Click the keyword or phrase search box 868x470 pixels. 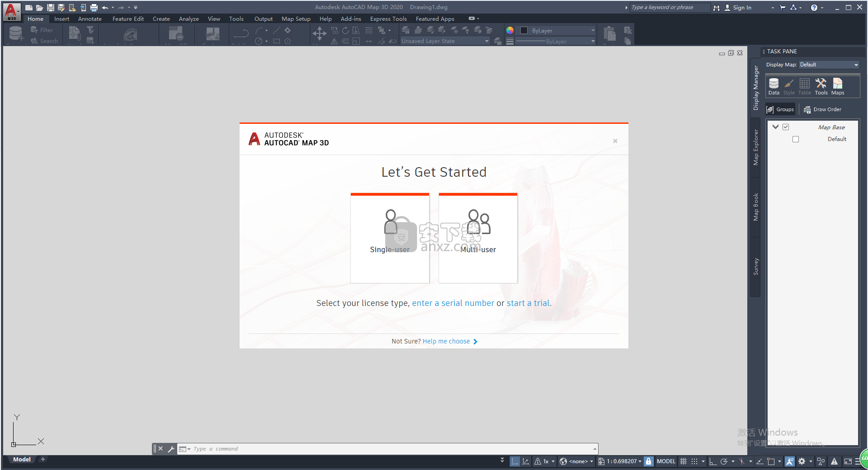[670, 8]
